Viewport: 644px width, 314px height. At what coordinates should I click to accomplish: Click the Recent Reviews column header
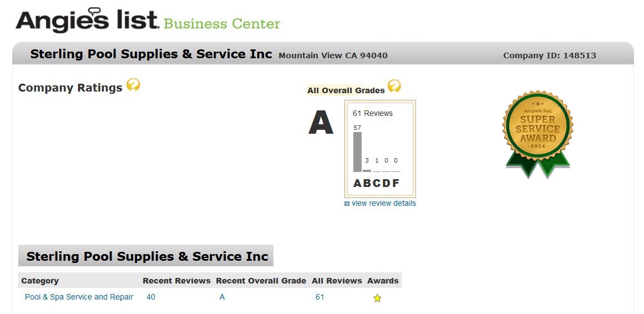[x=176, y=281]
